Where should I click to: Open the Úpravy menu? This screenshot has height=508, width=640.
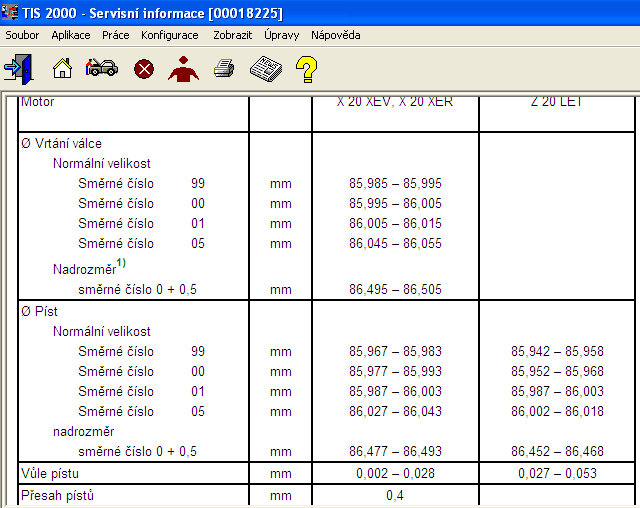(x=282, y=35)
